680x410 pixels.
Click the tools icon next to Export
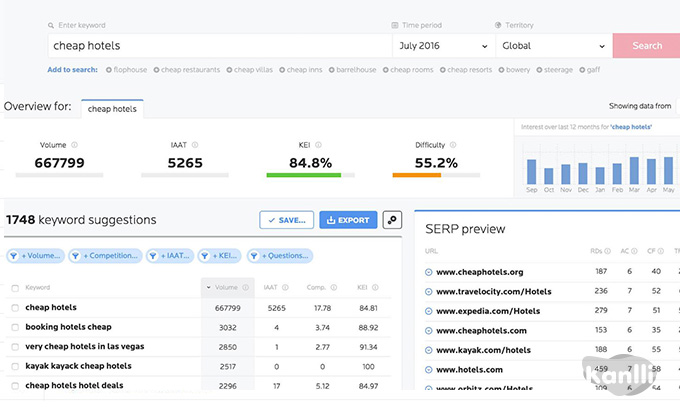[392, 220]
